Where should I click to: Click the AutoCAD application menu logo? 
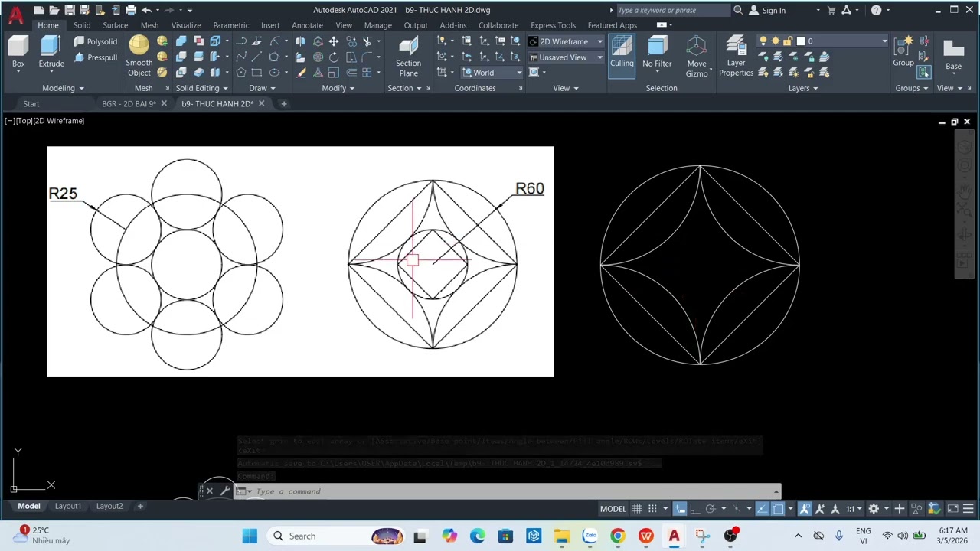pyautogui.click(x=15, y=14)
